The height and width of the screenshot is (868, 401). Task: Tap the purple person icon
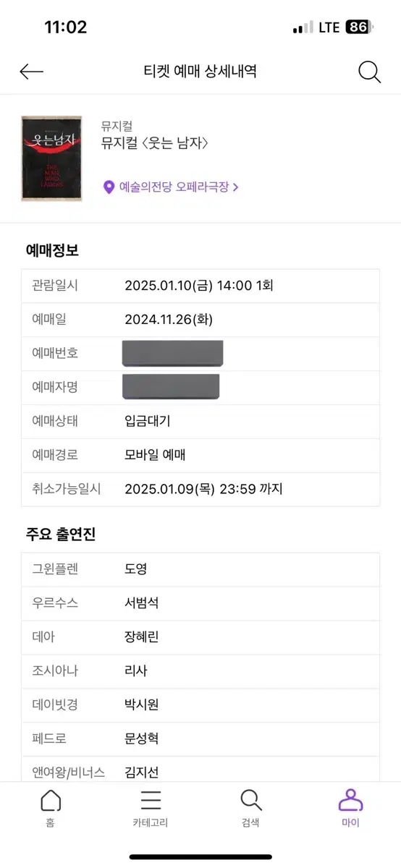pyautogui.click(x=350, y=800)
